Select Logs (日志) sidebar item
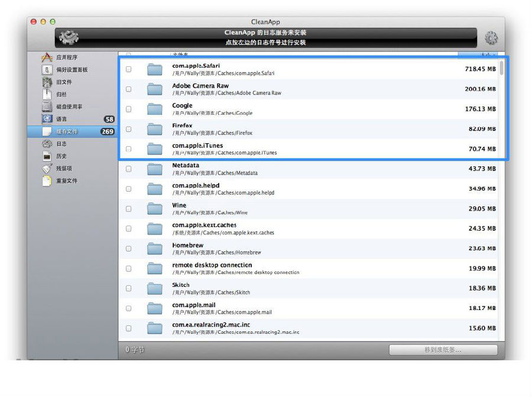This screenshot has width=532, height=397. (x=61, y=144)
